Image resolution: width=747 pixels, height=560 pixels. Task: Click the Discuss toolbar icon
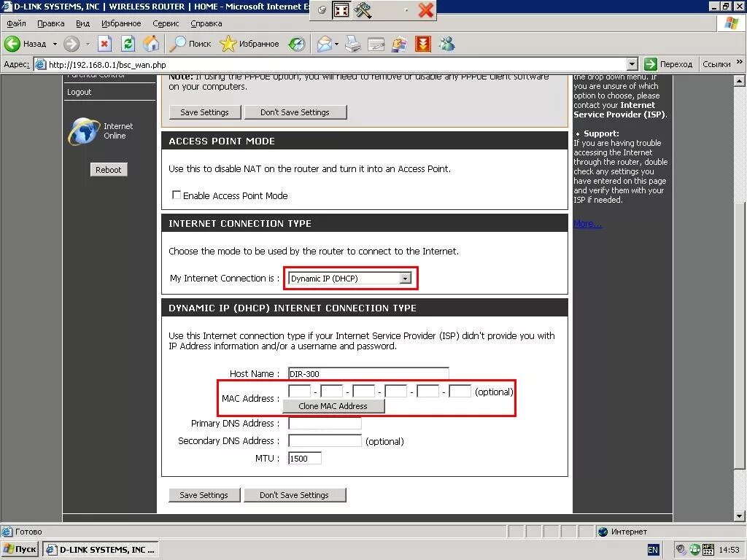(x=399, y=44)
